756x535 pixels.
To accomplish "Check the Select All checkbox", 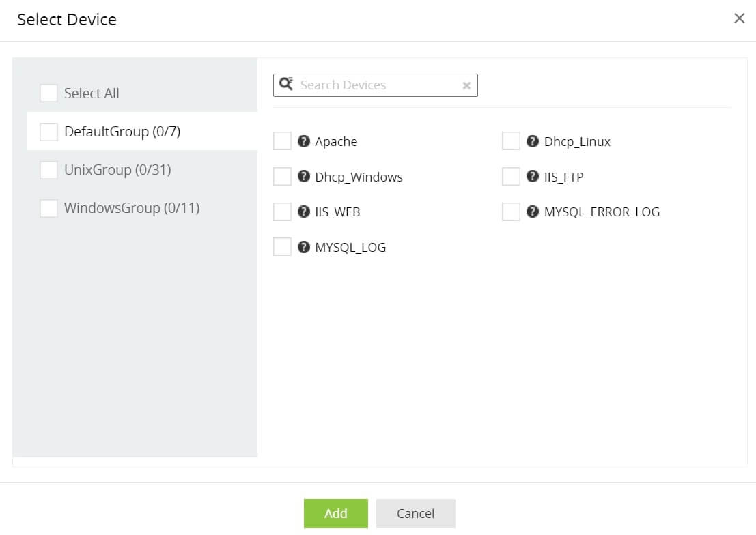I will [48, 93].
